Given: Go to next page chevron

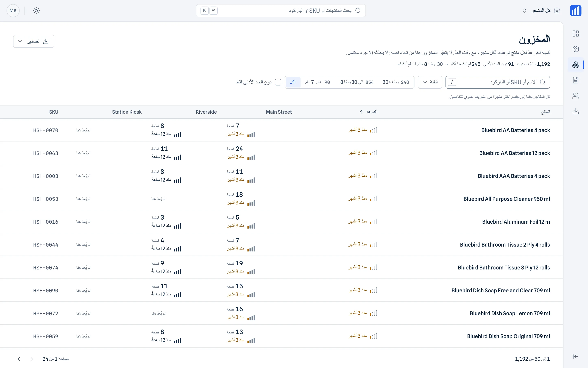Looking at the screenshot, I should coord(19,359).
